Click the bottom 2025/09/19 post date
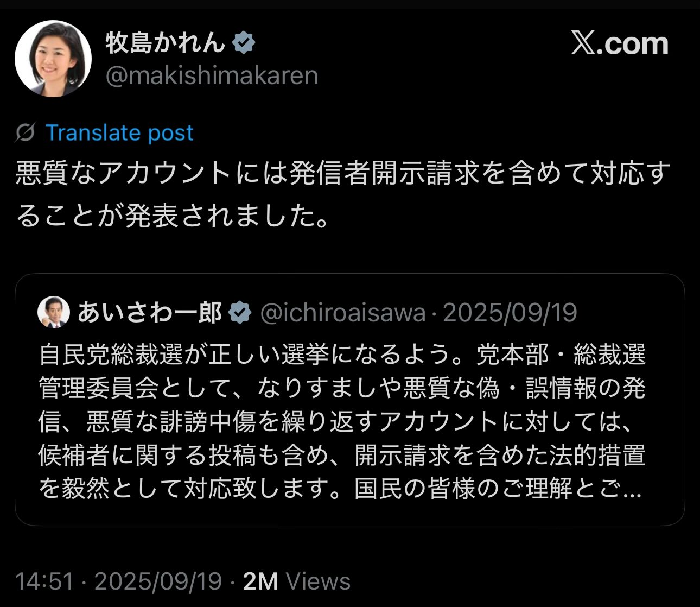 [x=158, y=581]
